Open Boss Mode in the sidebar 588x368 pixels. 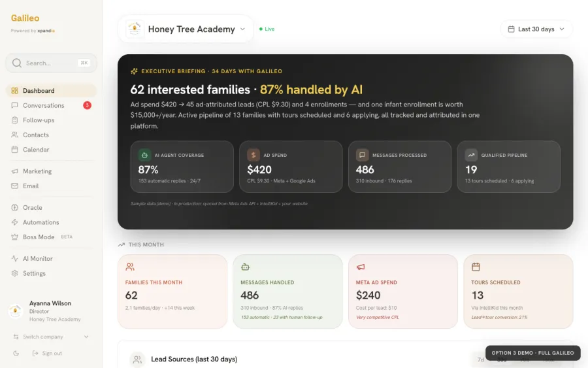point(51,237)
